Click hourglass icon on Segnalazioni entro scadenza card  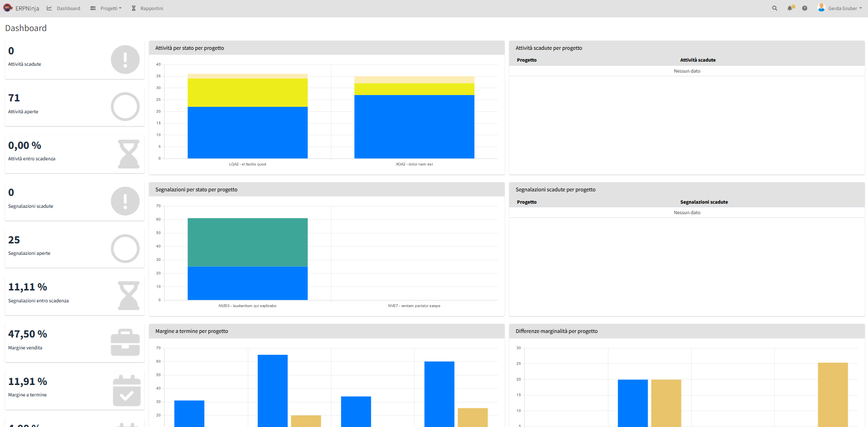(129, 295)
